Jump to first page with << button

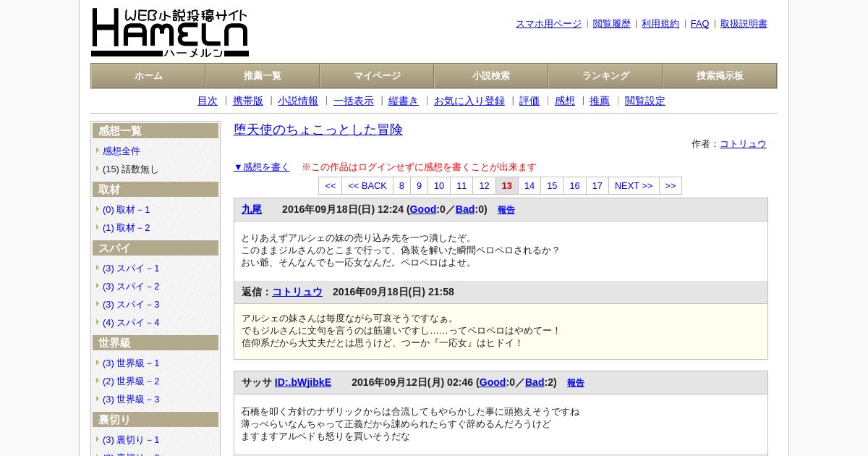(331, 186)
